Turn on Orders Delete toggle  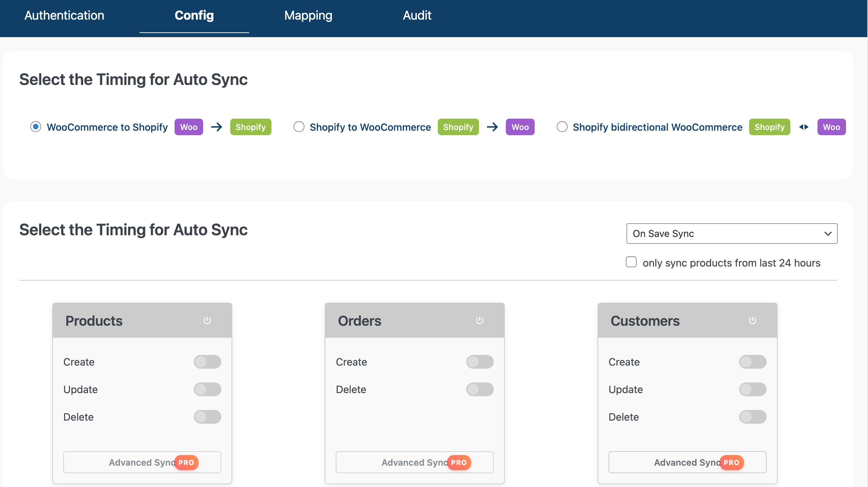coord(480,389)
